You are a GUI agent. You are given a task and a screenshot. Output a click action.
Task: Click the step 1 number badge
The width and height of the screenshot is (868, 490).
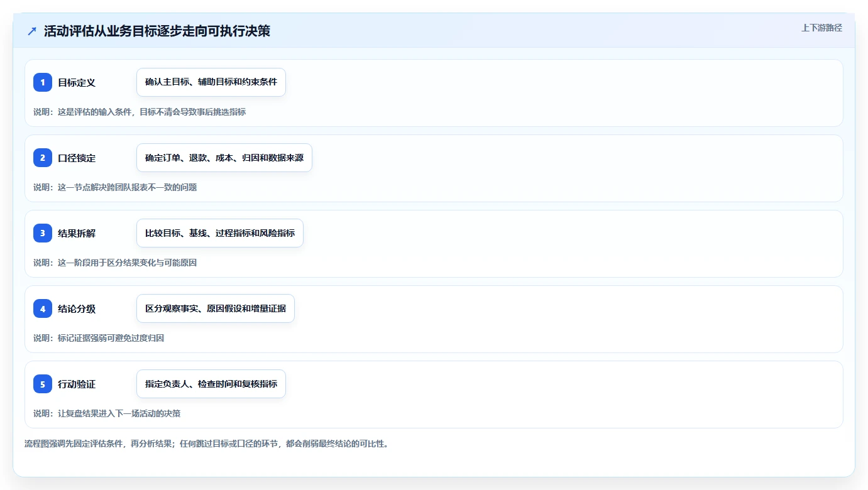[x=43, y=82]
